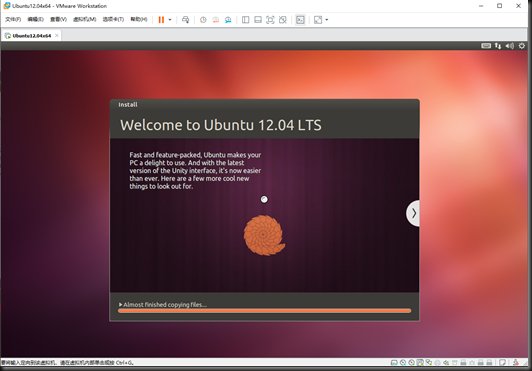Go to the next installer slide
The height and width of the screenshot is (371, 532).
tap(413, 213)
